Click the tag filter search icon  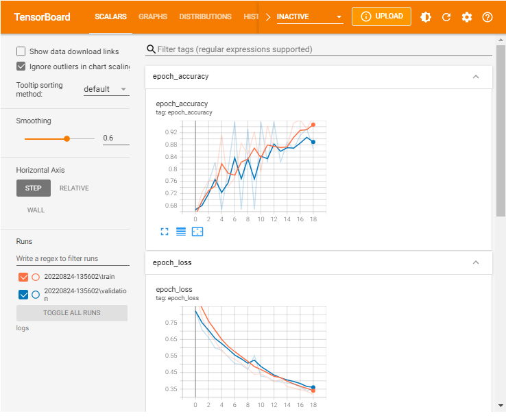tap(151, 49)
